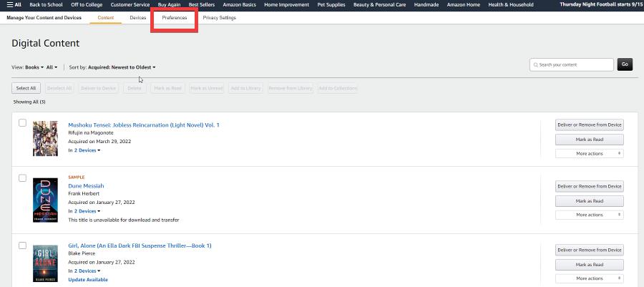Mark Mushoku Tensei as Read
644x287 pixels.
(590, 140)
